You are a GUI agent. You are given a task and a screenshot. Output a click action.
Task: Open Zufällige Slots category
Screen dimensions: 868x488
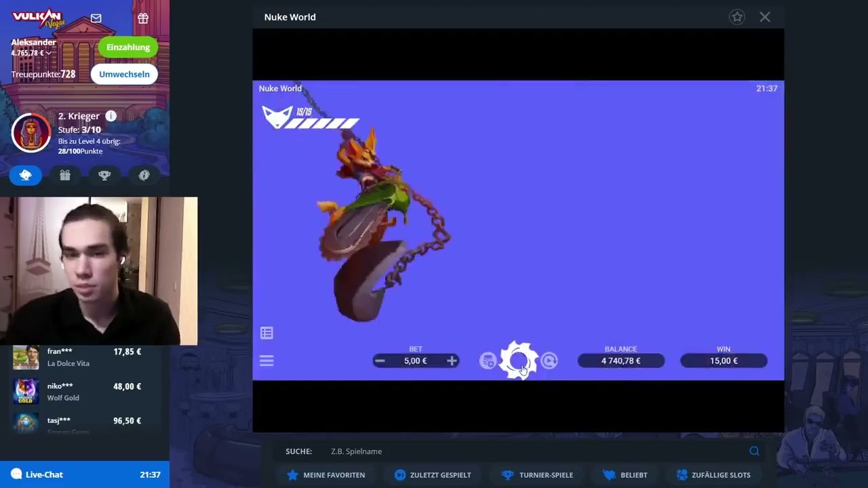point(713,475)
